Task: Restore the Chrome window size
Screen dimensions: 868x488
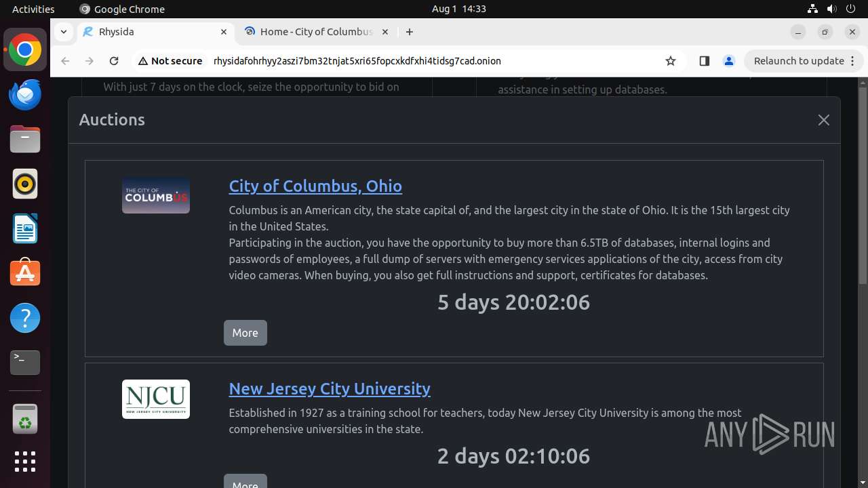Action: tap(825, 32)
